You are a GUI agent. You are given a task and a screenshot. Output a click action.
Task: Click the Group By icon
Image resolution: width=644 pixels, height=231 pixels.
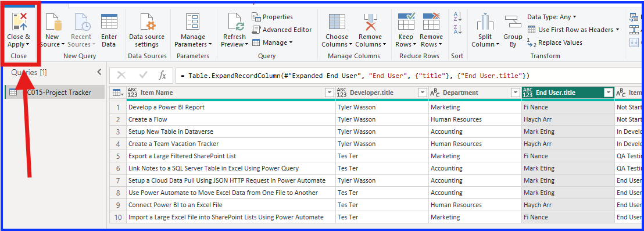pyautogui.click(x=513, y=22)
